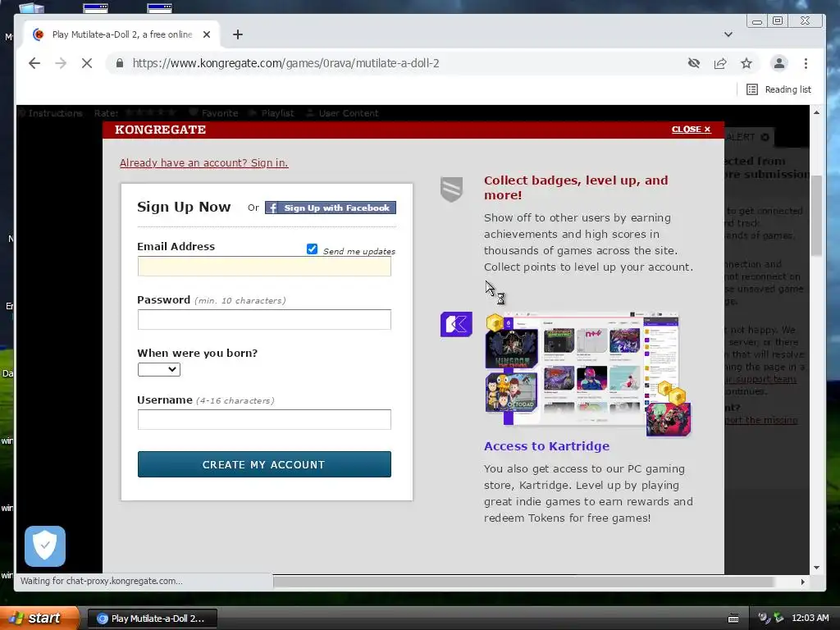Share this page icon in address bar

[x=720, y=63]
